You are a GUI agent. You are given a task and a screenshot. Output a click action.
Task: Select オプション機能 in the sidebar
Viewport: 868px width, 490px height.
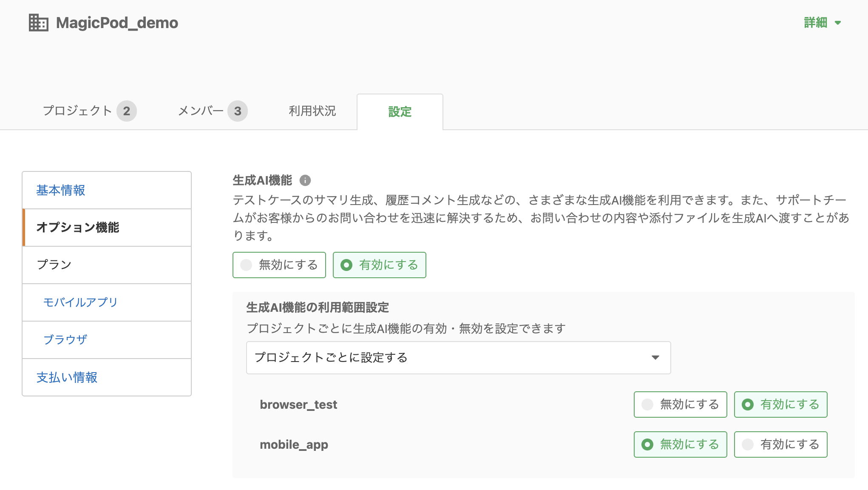pyautogui.click(x=107, y=228)
